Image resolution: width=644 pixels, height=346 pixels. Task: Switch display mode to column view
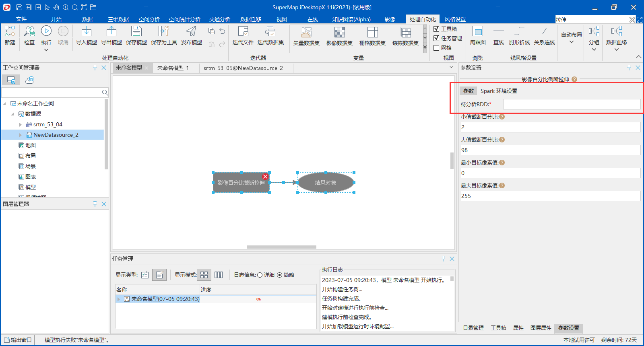(x=219, y=275)
